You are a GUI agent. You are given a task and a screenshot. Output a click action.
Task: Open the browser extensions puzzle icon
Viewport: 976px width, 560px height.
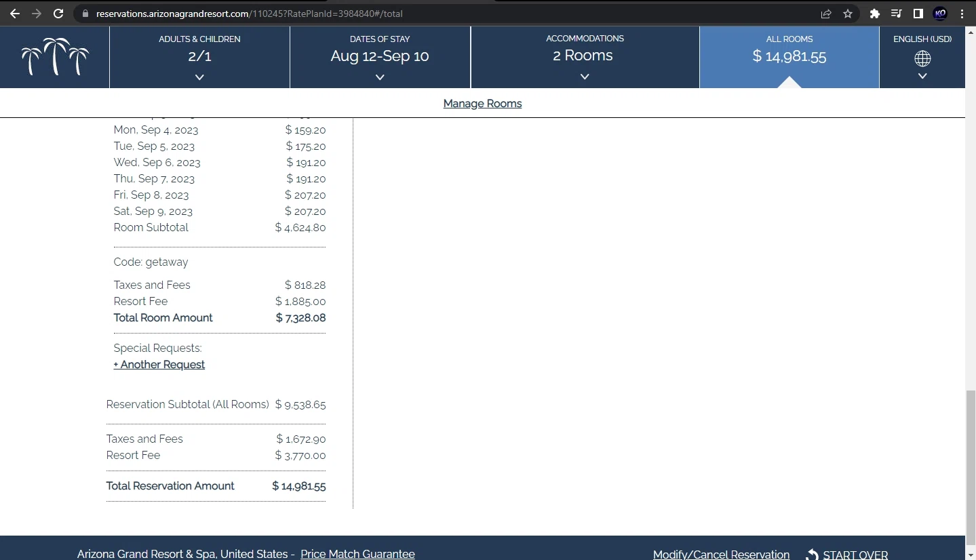tap(875, 14)
